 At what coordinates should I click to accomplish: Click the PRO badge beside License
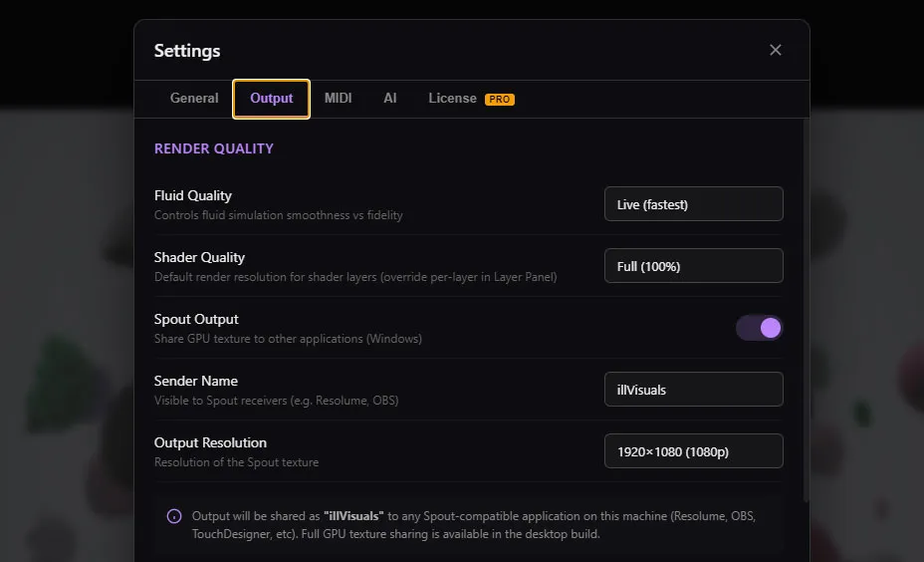tap(499, 99)
